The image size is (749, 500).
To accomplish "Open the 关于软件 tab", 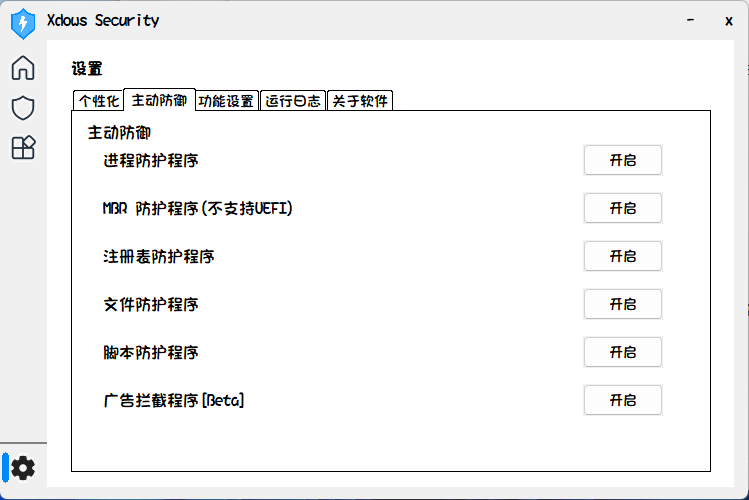I will [360, 100].
